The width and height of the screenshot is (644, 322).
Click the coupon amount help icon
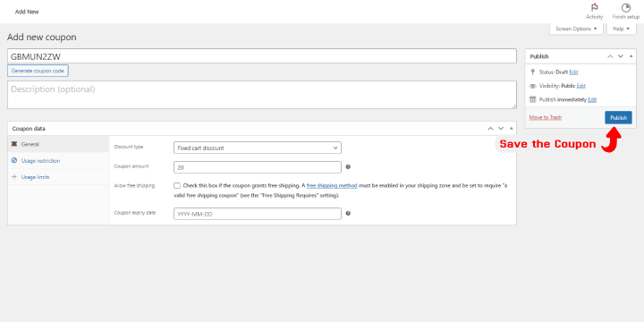click(348, 167)
